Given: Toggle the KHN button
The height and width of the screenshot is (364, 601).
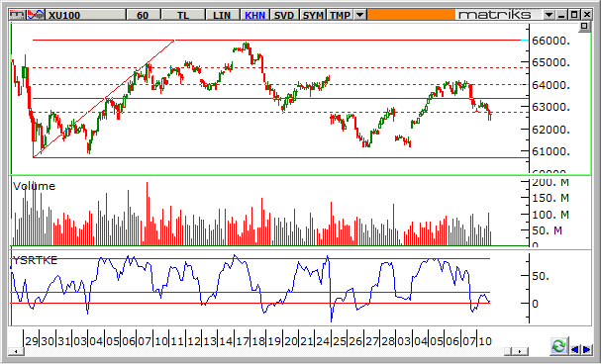Looking at the screenshot, I should tap(254, 15).
